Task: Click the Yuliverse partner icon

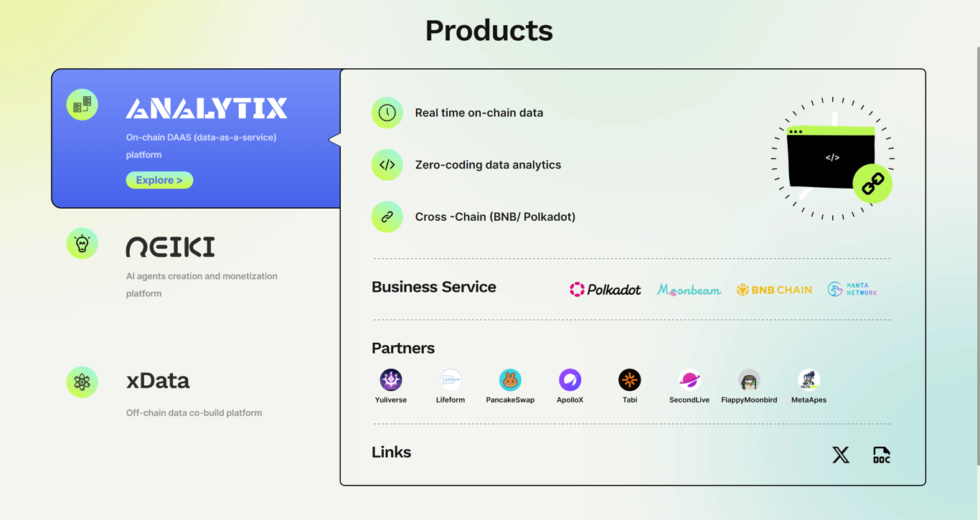Action: [391, 379]
